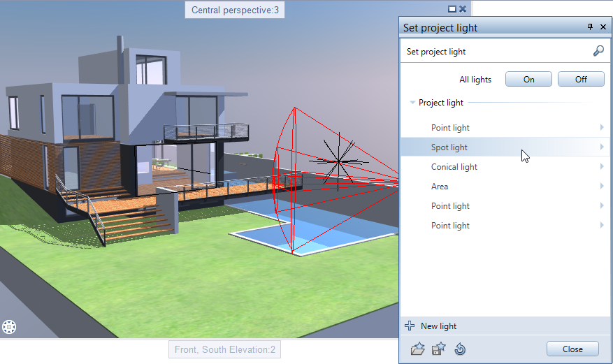Expand the Conical light arrow

[x=602, y=166]
